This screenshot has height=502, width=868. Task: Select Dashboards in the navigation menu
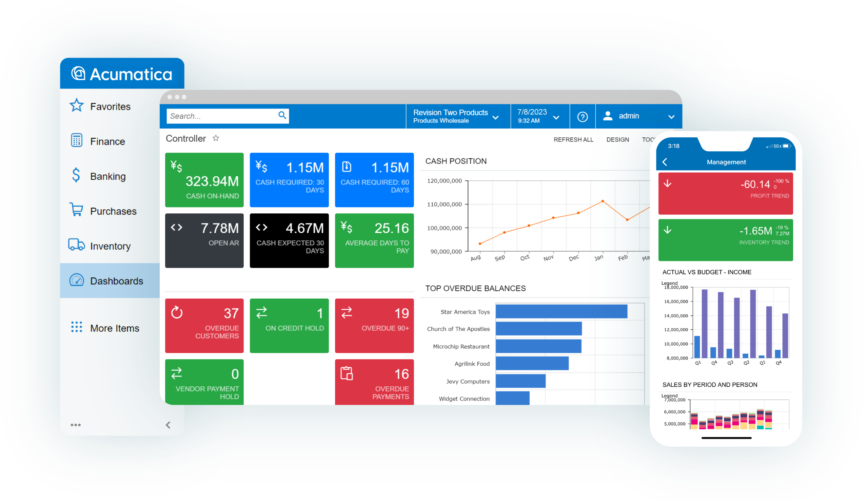[110, 281]
